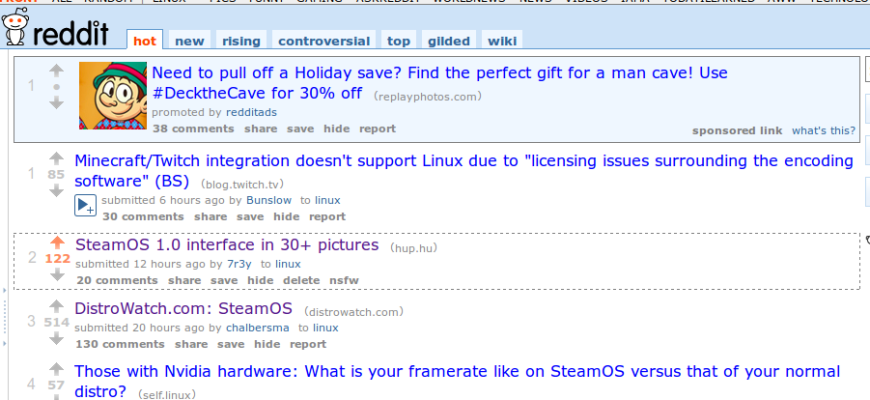Image resolution: width=870 pixels, height=400 pixels.
Task: Expand the Twitch blog post preview
Action: (85, 206)
